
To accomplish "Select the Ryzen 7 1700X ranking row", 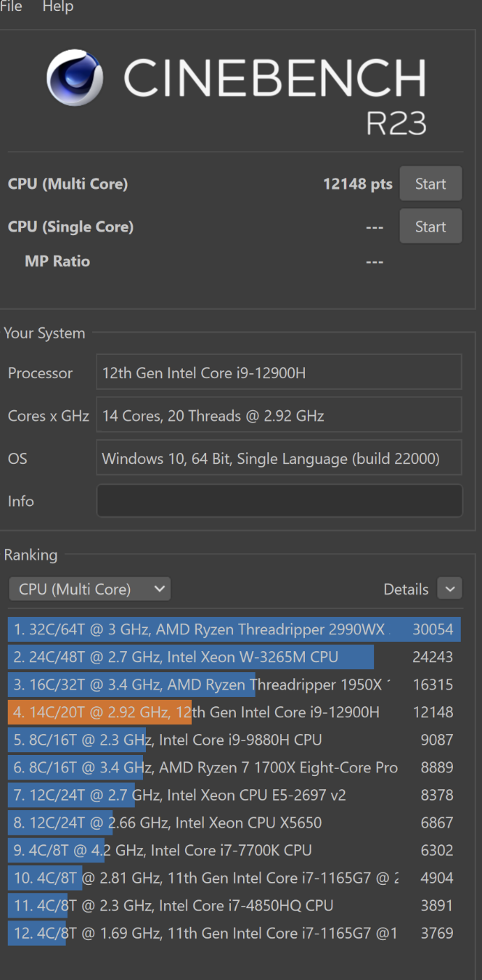I will click(x=234, y=767).
